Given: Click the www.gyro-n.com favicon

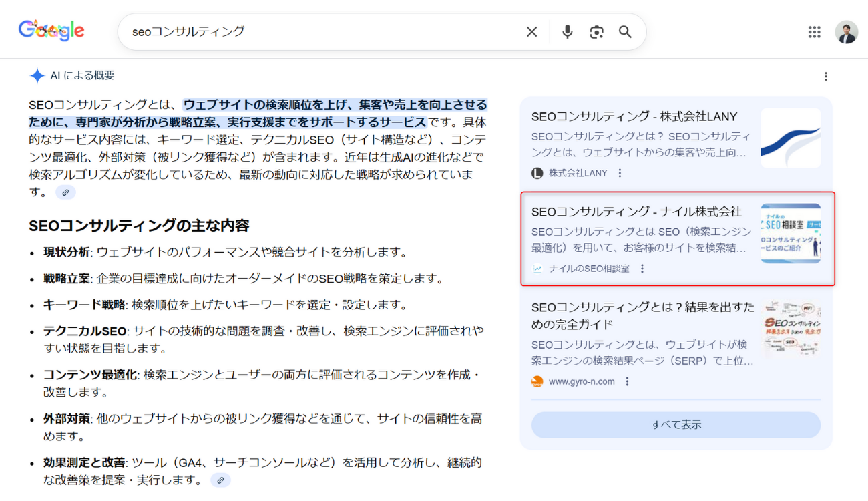Looking at the screenshot, I should click(x=536, y=381).
